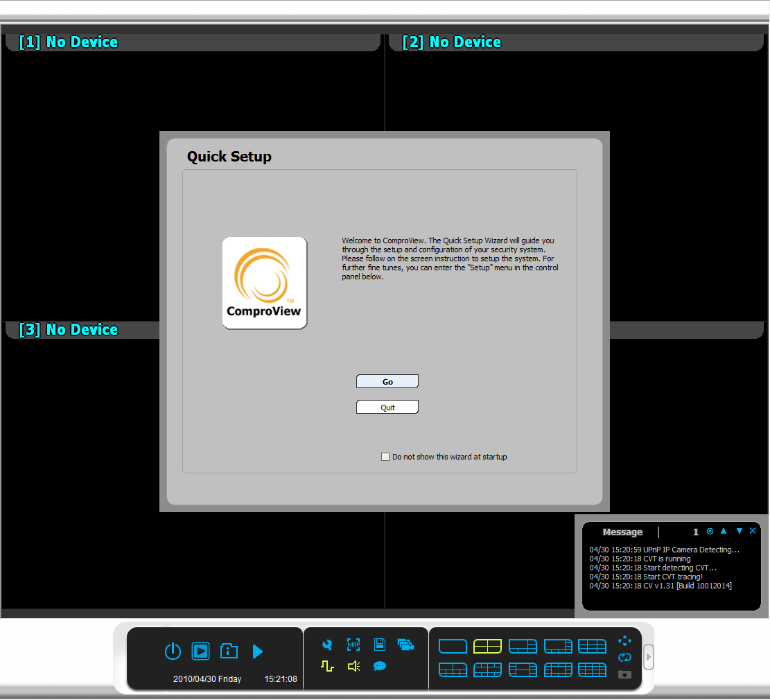Click the Start detecting CVT message
Viewport: 770px width, 700px height.
653,568
